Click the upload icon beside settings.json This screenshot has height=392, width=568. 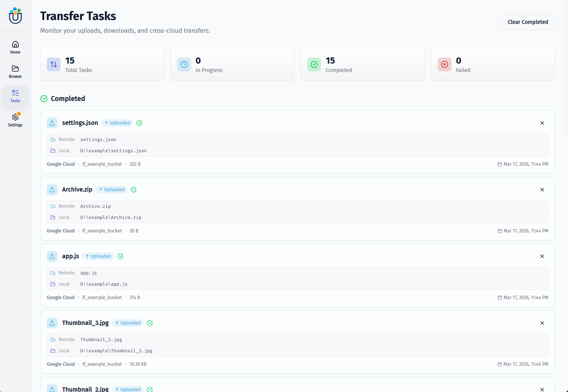tap(52, 123)
